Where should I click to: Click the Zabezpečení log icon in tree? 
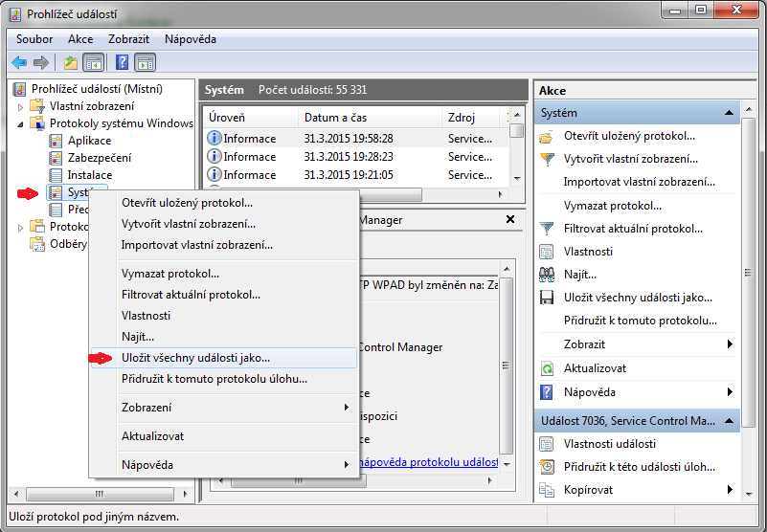tap(56, 158)
